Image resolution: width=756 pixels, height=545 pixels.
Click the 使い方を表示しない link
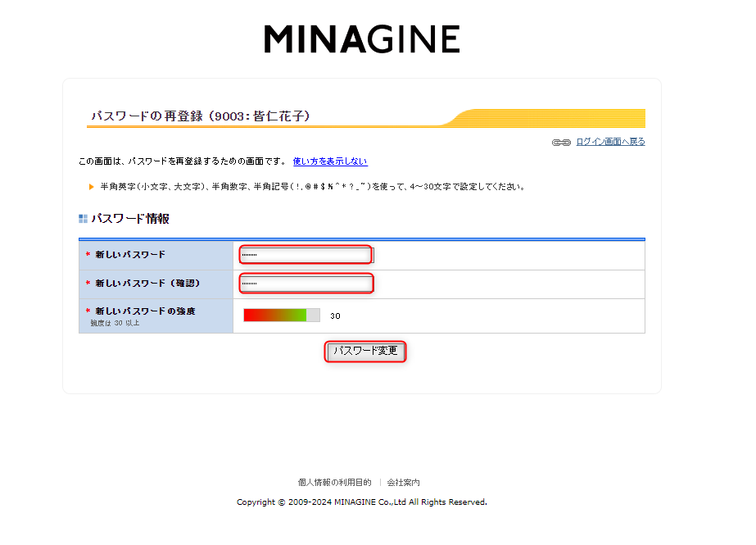(330, 161)
